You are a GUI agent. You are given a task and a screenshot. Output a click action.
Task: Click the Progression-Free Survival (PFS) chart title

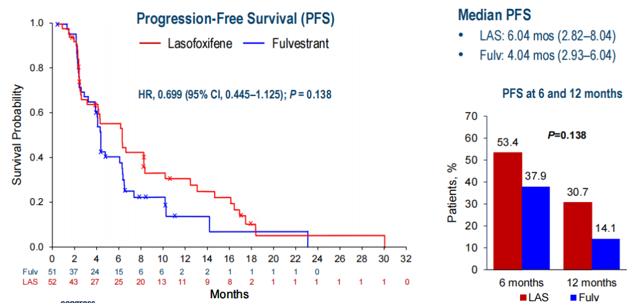236,18
